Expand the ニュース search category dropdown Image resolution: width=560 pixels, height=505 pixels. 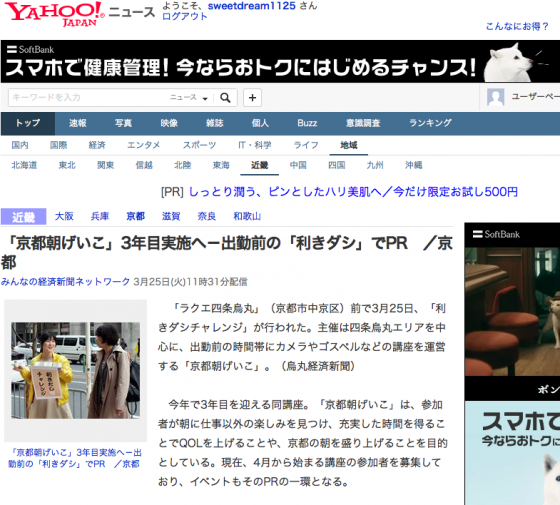[189, 98]
